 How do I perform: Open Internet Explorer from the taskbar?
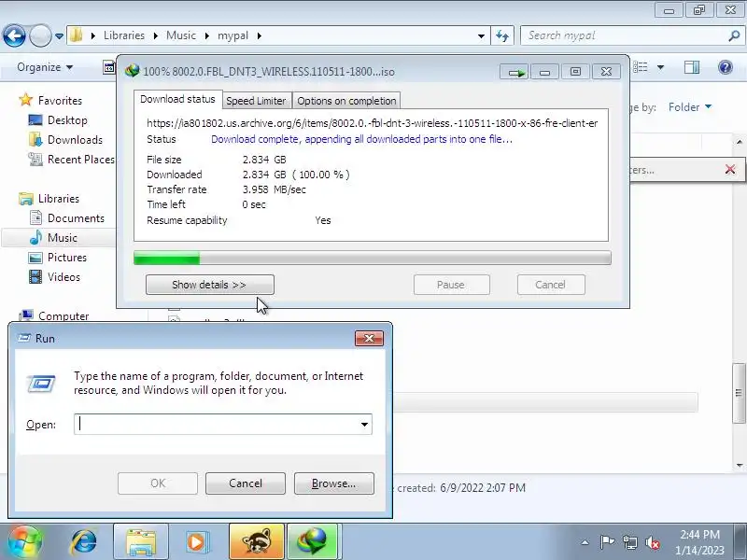[83, 542]
